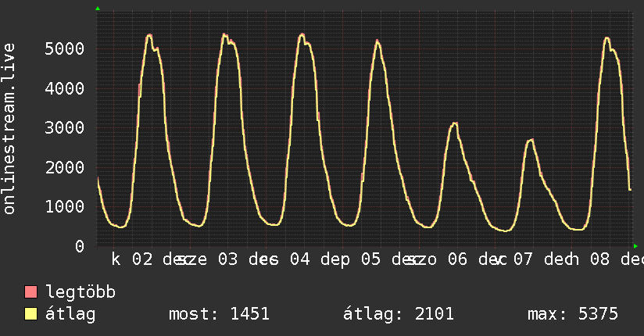Click the 06 date label on x-axis
Screen dimensions: 644x336
click(x=457, y=259)
